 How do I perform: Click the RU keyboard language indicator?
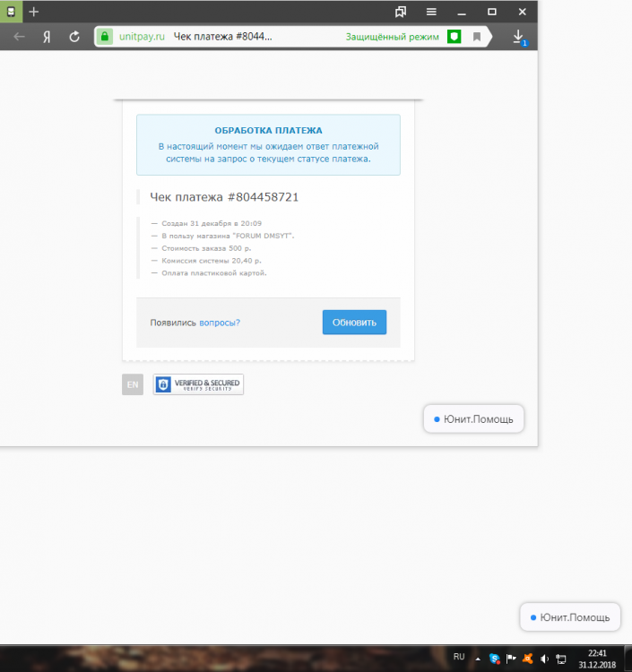459,657
